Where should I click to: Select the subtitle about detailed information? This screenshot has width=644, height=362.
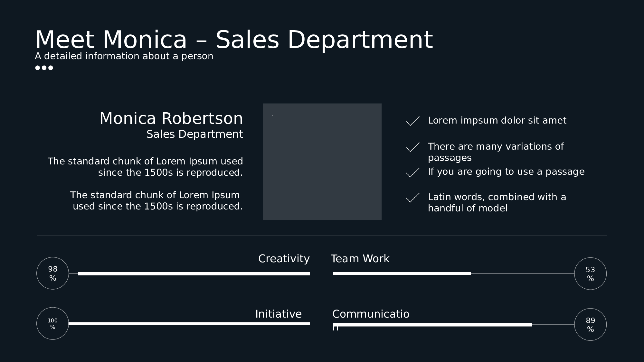[x=124, y=56]
